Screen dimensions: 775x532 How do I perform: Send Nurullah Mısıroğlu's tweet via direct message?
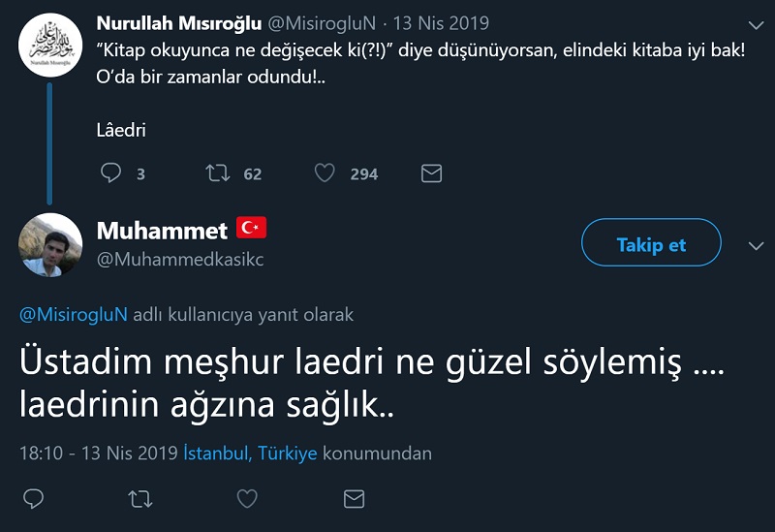(431, 173)
